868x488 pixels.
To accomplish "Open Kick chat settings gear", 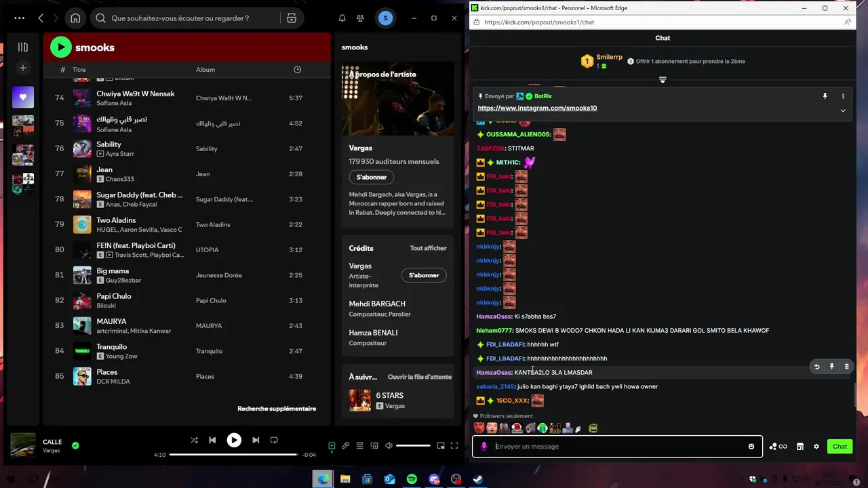I will [816, 447].
